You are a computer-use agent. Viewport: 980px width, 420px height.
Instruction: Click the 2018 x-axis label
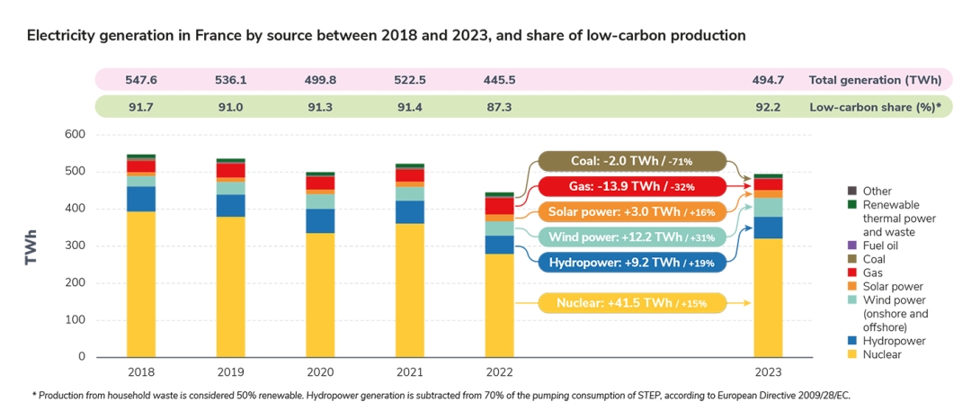[141, 372]
